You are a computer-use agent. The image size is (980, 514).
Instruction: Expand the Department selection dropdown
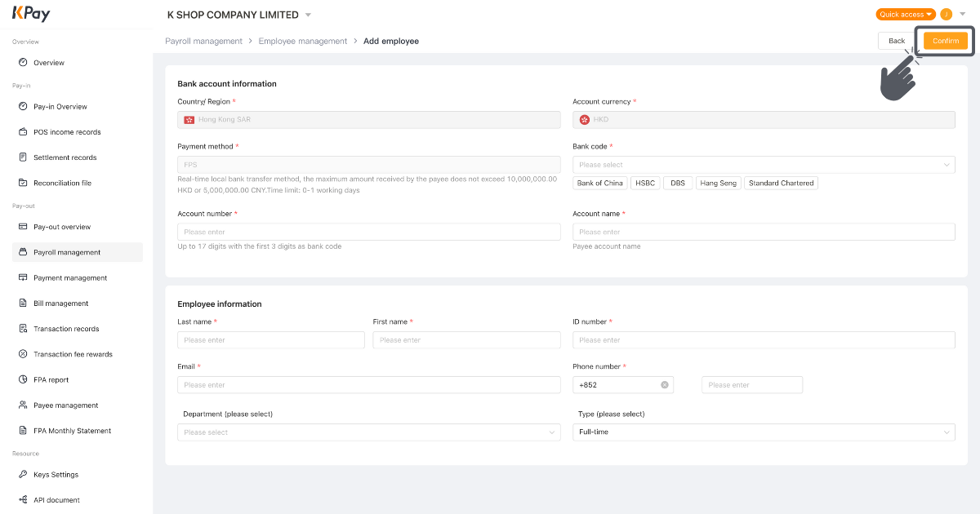click(368, 432)
